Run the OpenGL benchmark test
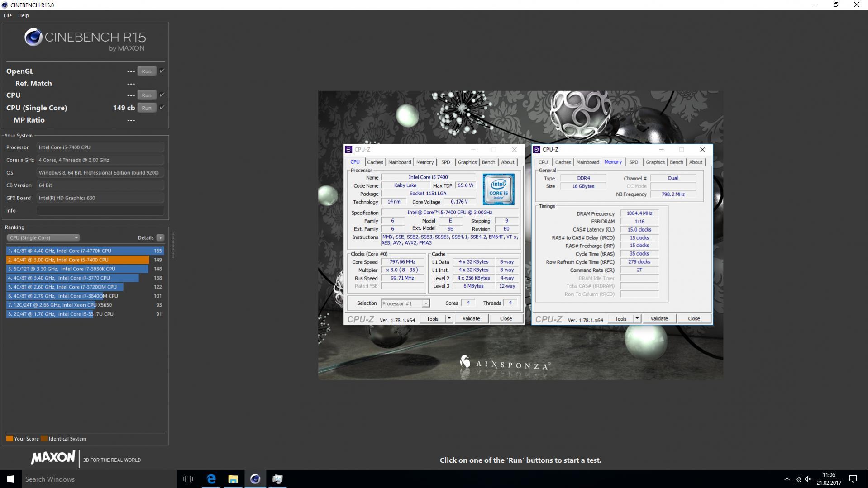The height and width of the screenshot is (488, 868). 147,71
